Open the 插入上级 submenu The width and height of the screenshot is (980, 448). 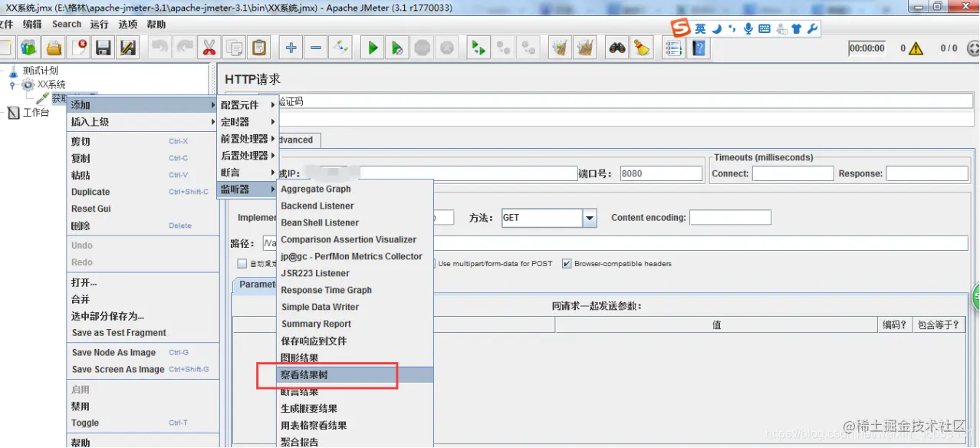(143, 122)
